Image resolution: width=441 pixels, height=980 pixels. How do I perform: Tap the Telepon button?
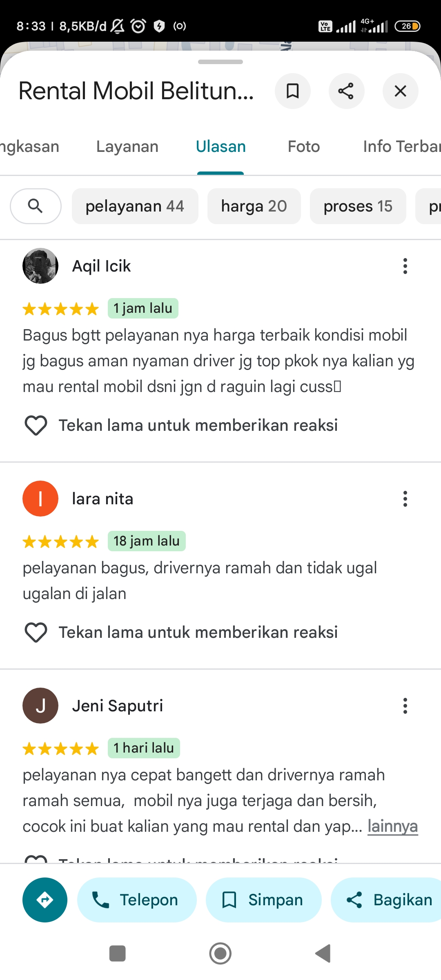[137, 900]
